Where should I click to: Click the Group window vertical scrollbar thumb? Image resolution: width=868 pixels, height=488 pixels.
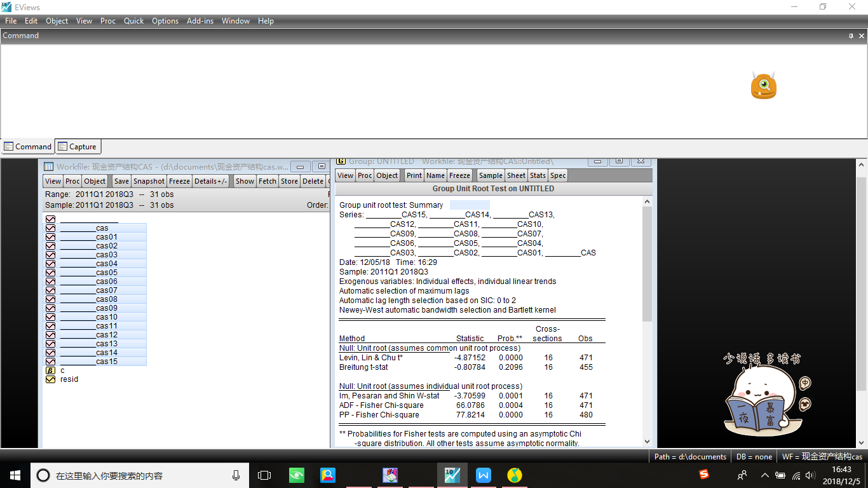(647, 264)
